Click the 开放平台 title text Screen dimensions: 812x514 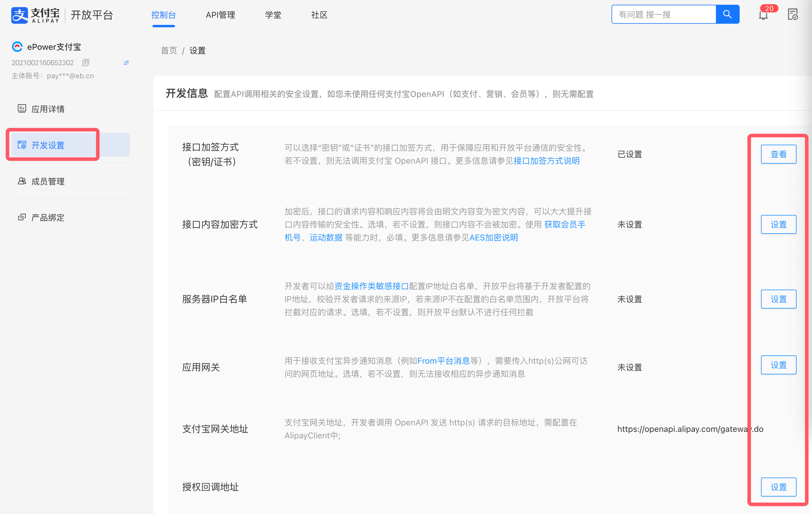tap(92, 15)
